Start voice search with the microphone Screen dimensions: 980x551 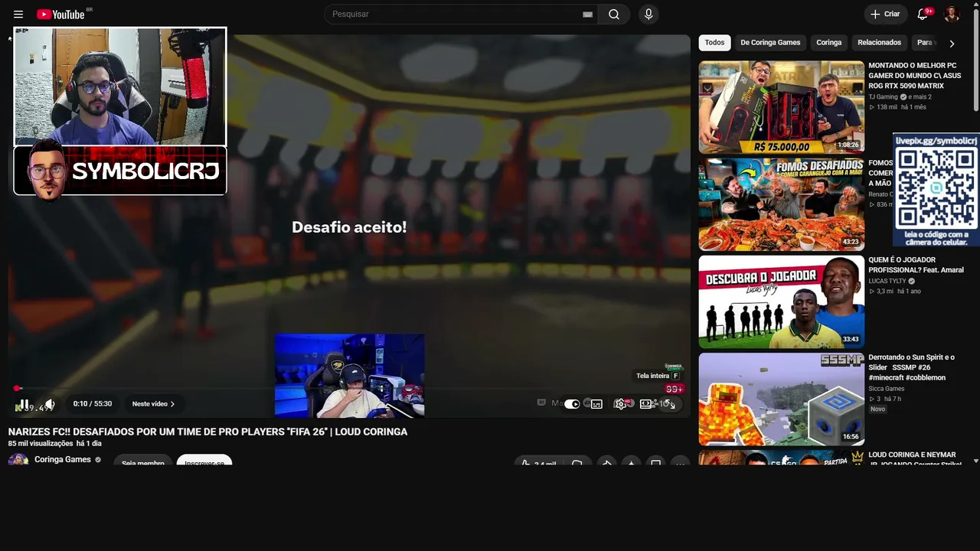(x=648, y=15)
